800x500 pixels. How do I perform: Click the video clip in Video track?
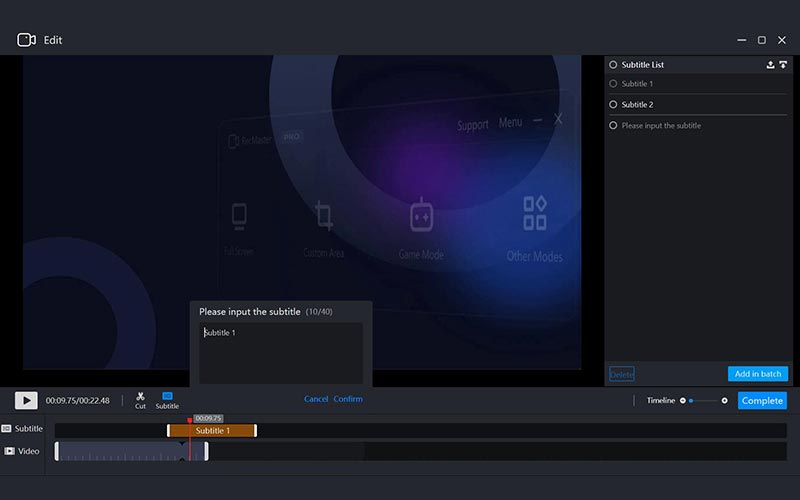tap(131, 452)
